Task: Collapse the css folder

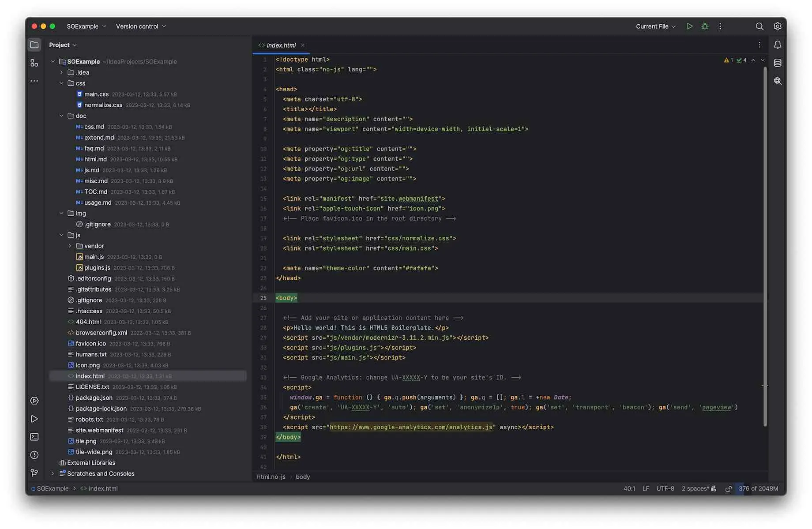Action: click(x=62, y=83)
